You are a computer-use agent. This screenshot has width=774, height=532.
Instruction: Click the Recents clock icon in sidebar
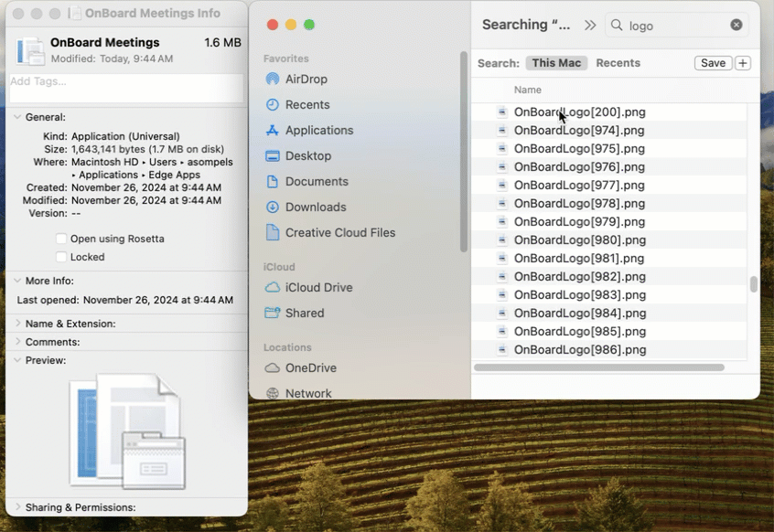click(272, 105)
